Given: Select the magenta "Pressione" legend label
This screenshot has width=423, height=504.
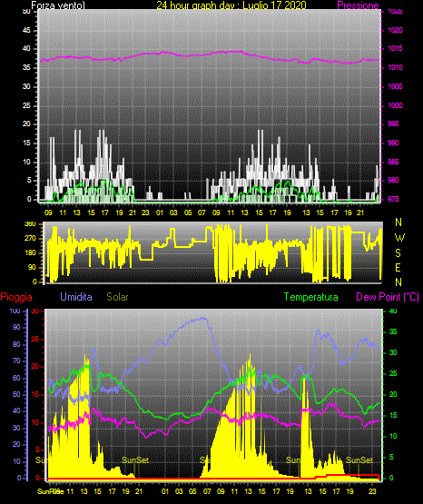Looking at the screenshot, I should click(358, 5).
